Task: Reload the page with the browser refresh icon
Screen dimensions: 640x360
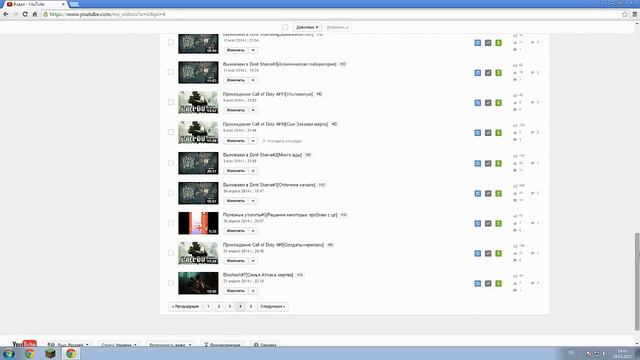Action: [25, 14]
